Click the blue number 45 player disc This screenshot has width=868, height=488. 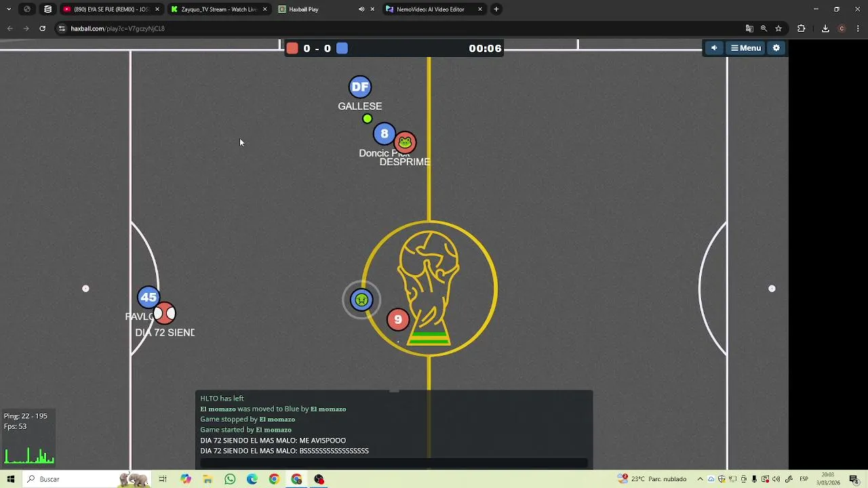click(149, 297)
